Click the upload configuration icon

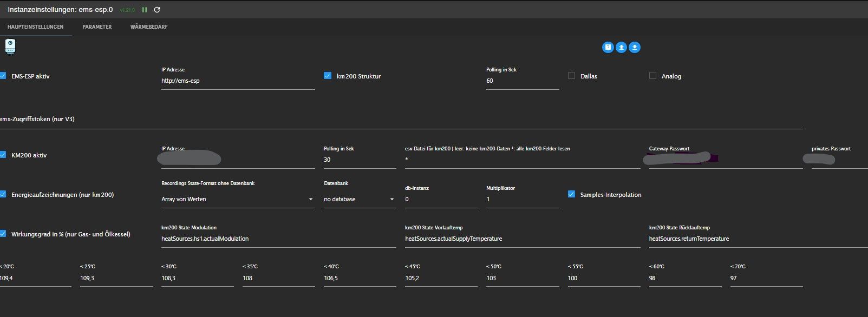pyautogui.click(x=621, y=48)
